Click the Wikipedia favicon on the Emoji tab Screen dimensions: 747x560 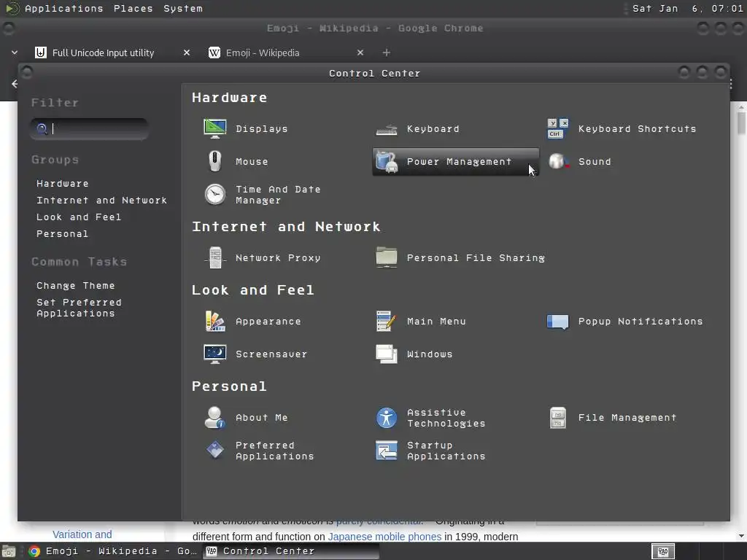click(214, 52)
